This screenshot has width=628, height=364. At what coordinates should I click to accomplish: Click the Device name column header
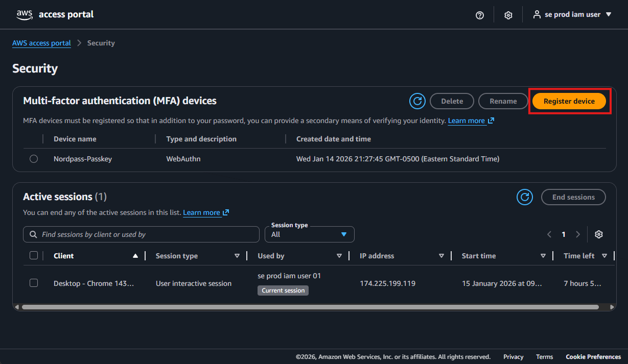pos(75,139)
